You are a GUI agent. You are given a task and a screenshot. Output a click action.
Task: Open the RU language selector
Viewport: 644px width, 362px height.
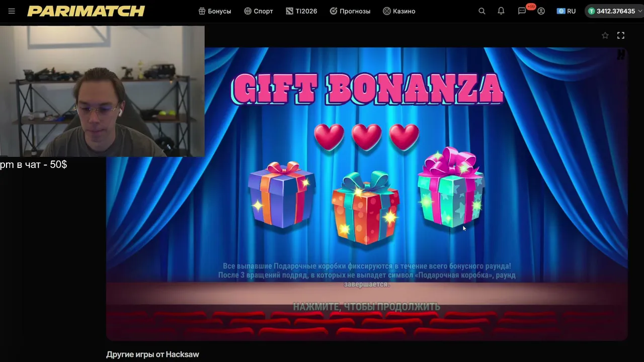(566, 11)
